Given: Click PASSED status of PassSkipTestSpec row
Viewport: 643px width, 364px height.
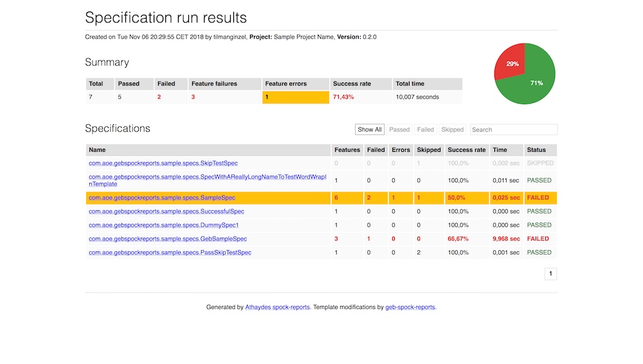Looking at the screenshot, I should [539, 252].
